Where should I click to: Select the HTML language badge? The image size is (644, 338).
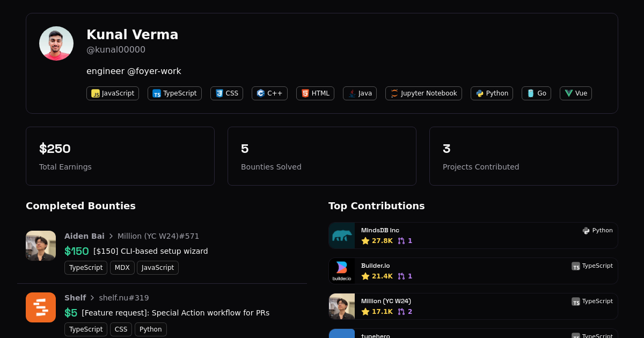coord(315,93)
